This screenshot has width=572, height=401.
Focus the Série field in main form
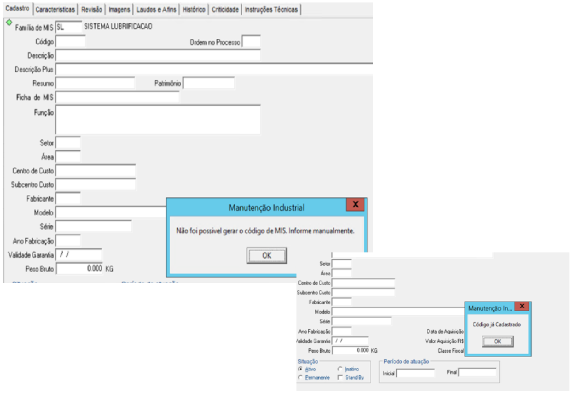tap(93, 226)
